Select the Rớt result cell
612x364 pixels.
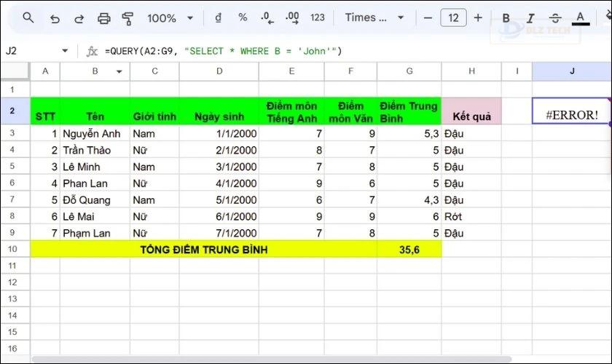471,216
